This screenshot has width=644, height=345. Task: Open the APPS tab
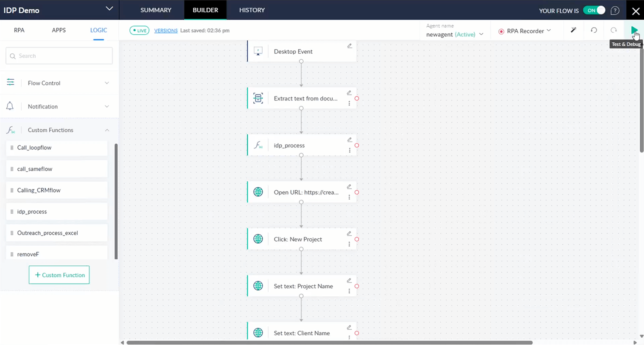tap(59, 30)
